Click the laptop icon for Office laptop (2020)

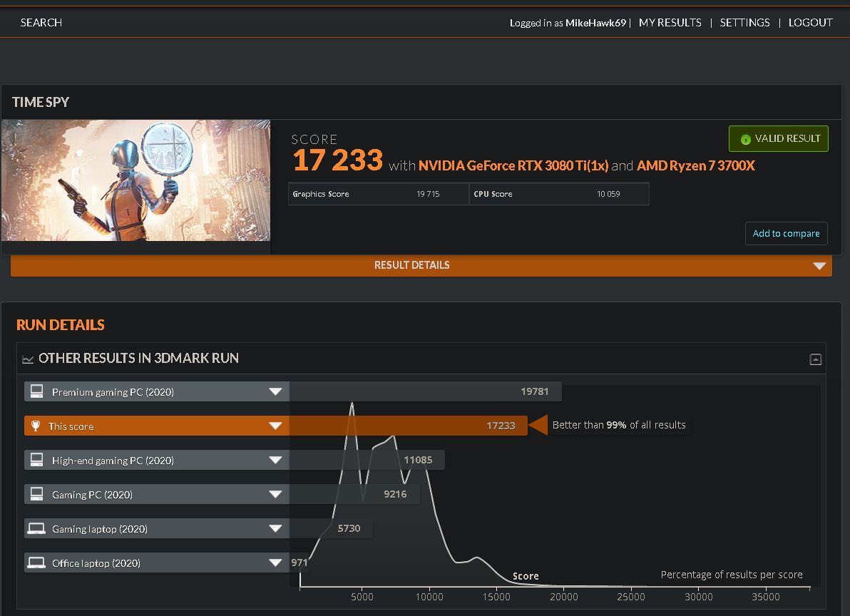pyautogui.click(x=36, y=563)
